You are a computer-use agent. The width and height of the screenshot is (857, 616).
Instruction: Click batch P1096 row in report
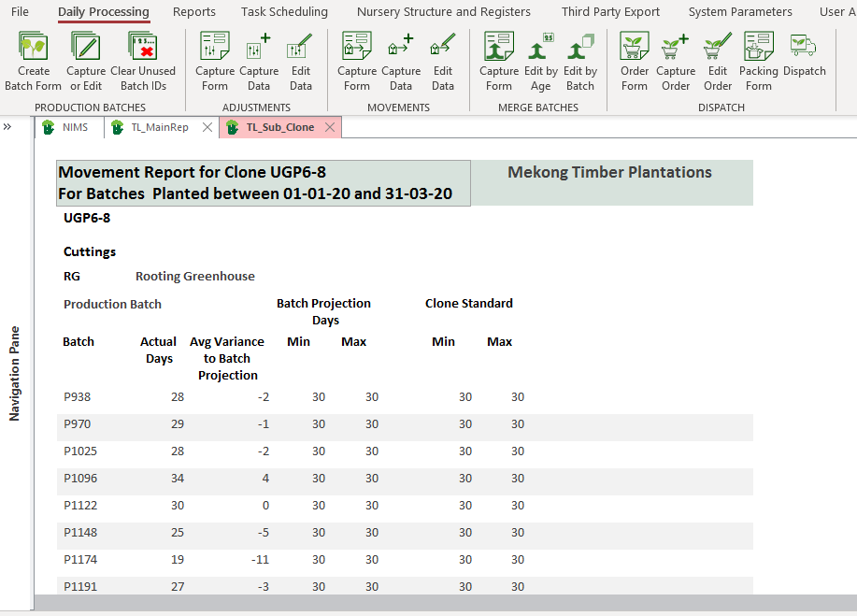click(x=80, y=479)
